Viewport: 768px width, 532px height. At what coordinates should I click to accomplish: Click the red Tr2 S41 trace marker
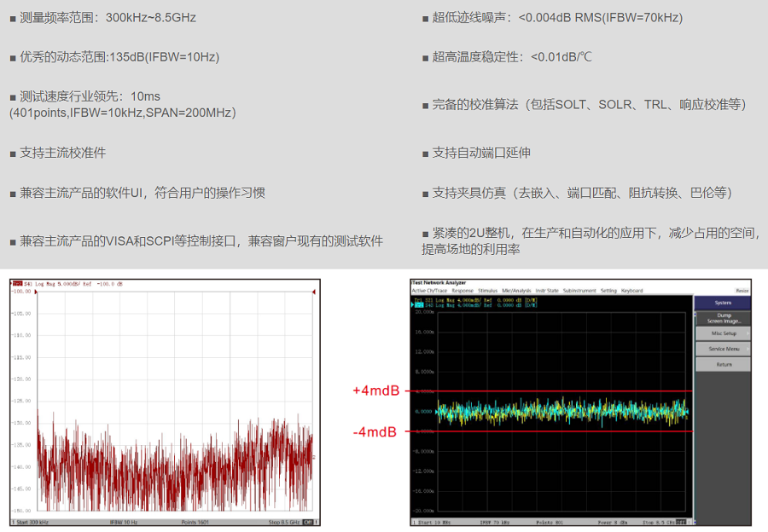pos(15,283)
